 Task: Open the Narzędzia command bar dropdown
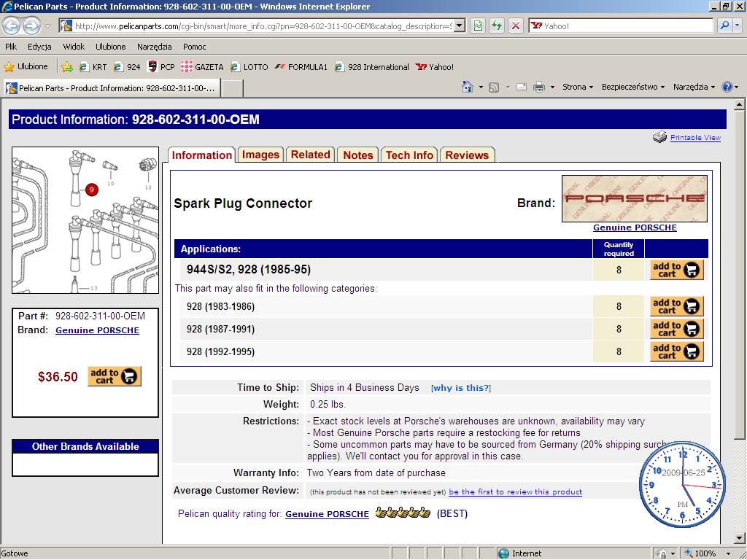tap(694, 87)
